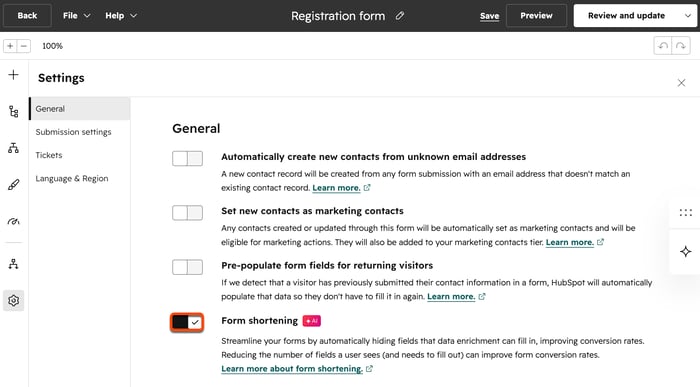Image resolution: width=700 pixels, height=387 pixels.
Task: Open Learn more about pre-populating fields
Action: (x=451, y=296)
